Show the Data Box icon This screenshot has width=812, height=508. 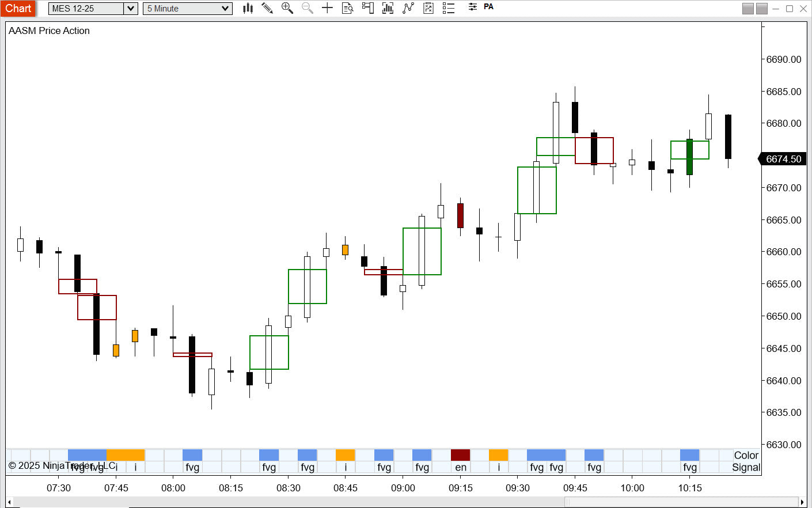pos(347,8)
